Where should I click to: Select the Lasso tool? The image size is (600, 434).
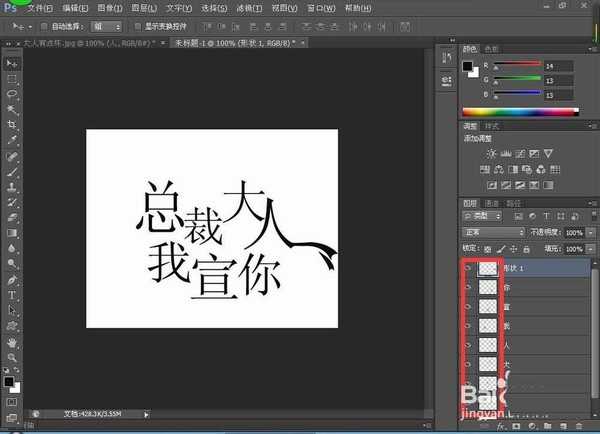tap(12, 93)
